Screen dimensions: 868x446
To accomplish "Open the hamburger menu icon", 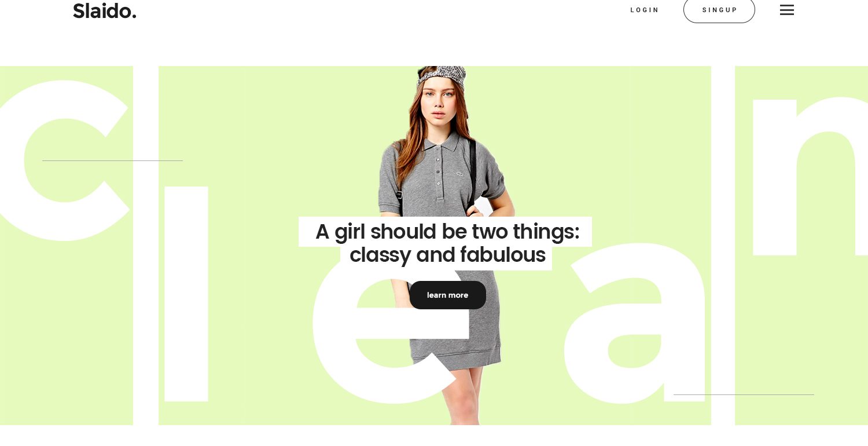I will point(786,10).
